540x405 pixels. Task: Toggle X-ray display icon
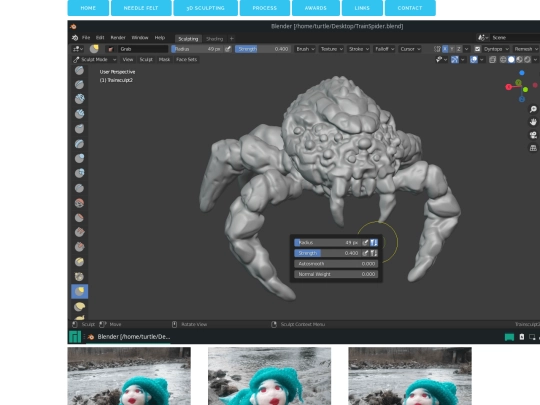coord(492,60)
